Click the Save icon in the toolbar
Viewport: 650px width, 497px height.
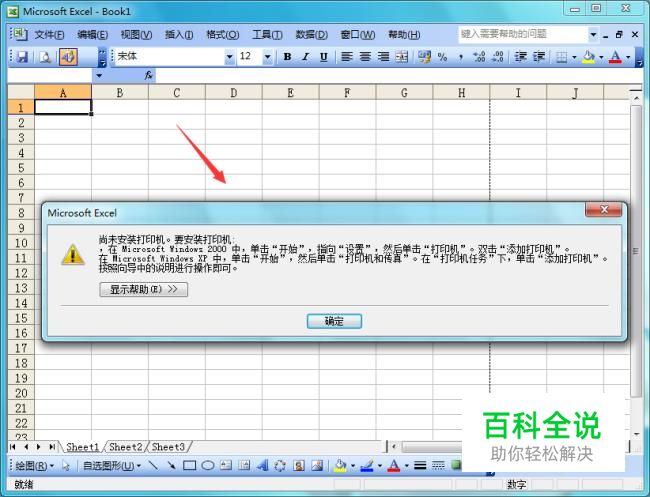click(22, 57)
